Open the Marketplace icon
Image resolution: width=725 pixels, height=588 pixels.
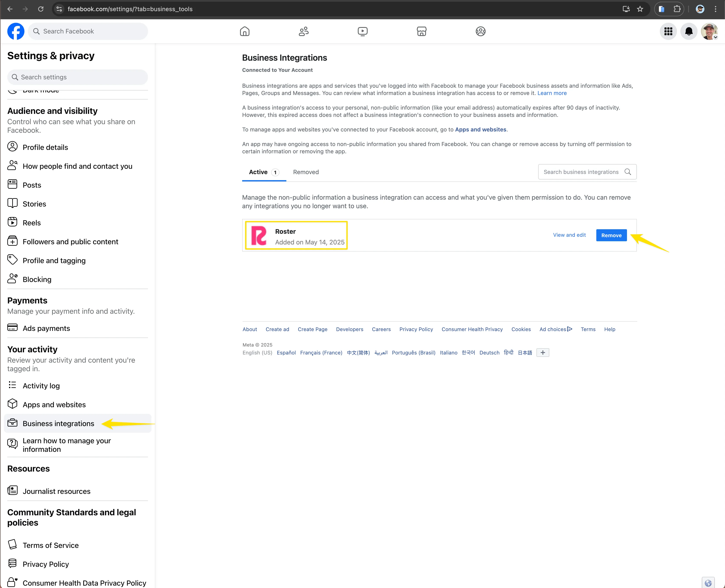pyautogui.click(x=421, y=32)
